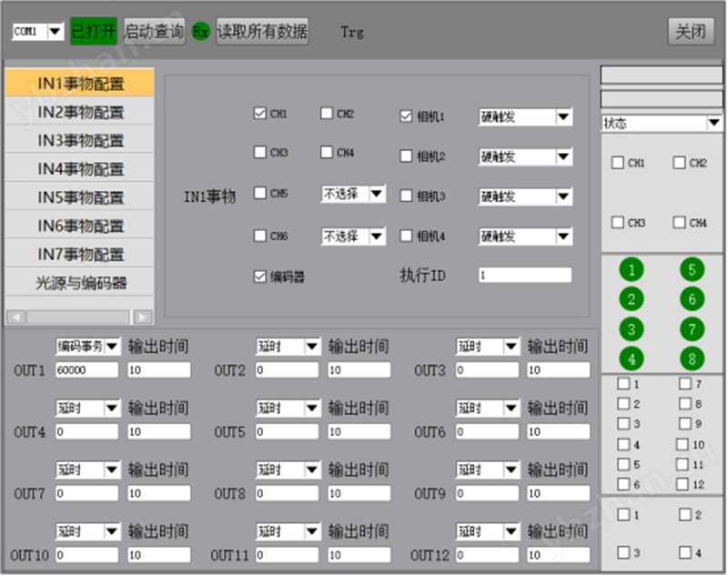The height and width of the screenshot is (575, 728).
Task: Open the 状态 dropdown in right panel
Action: pyautogui.click(x=713, y=123)
